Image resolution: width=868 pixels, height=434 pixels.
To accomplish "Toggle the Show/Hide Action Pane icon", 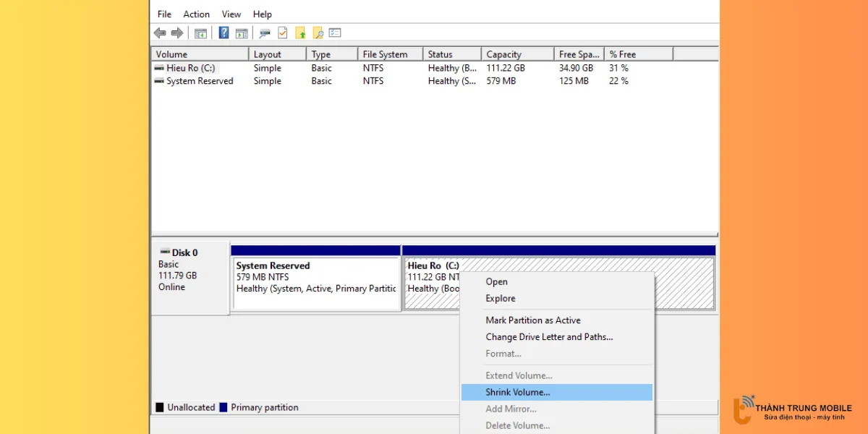I will tap(242, 33).
